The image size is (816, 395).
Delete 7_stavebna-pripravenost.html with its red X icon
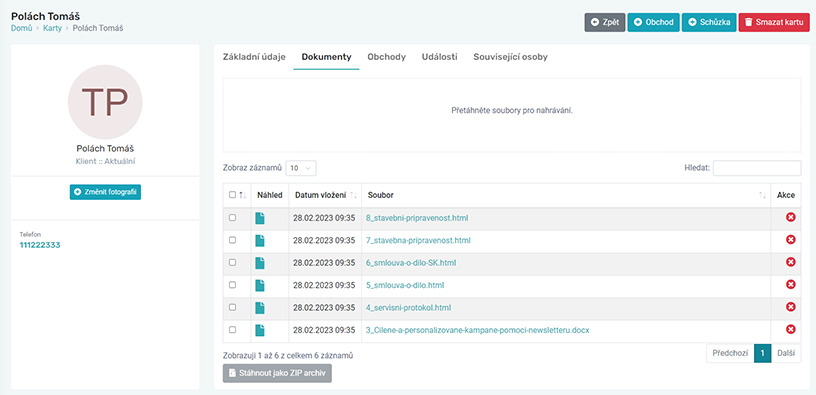[790, 239]
